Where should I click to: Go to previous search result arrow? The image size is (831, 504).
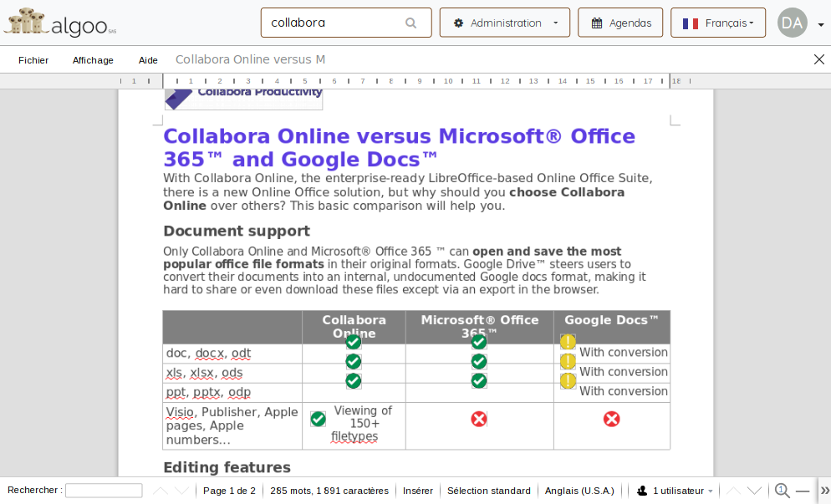tap(161, 491)
